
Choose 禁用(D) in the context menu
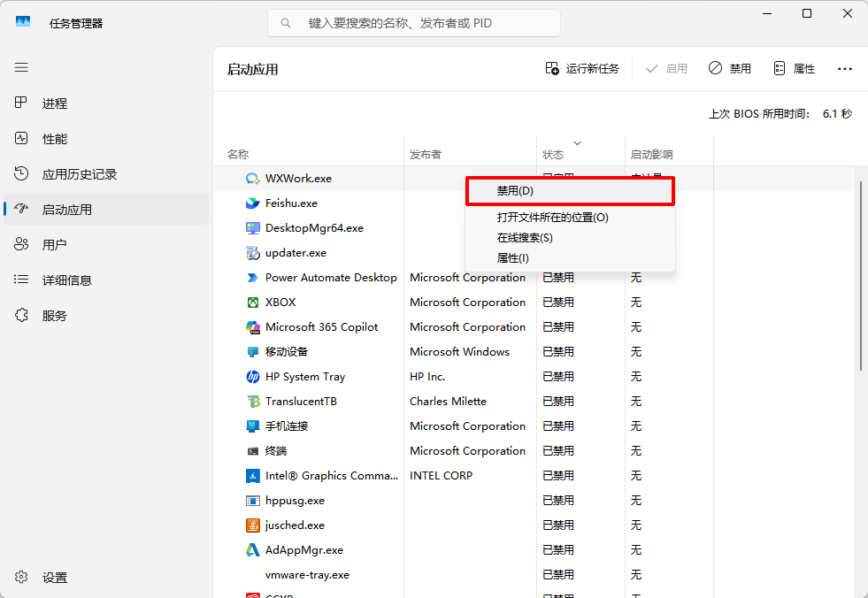point(570,191)
